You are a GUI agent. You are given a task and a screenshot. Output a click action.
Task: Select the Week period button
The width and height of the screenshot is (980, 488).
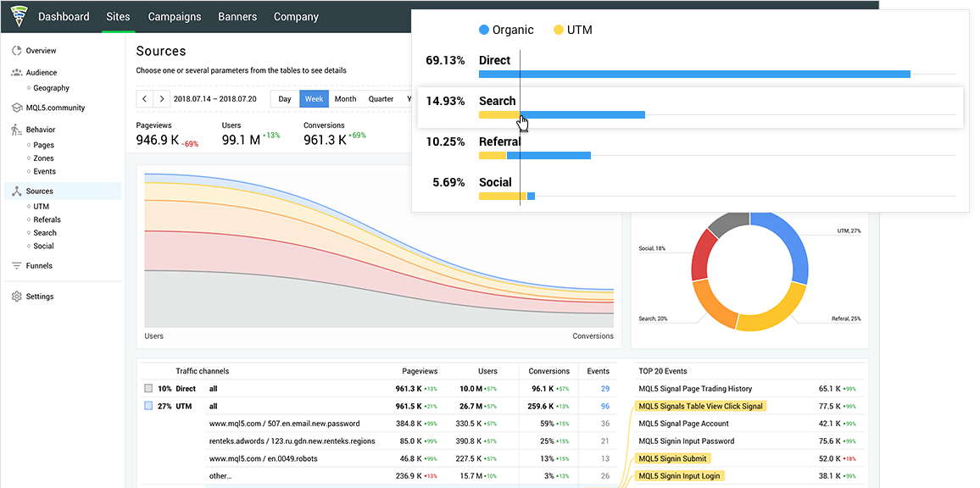[x=314, y=99]
